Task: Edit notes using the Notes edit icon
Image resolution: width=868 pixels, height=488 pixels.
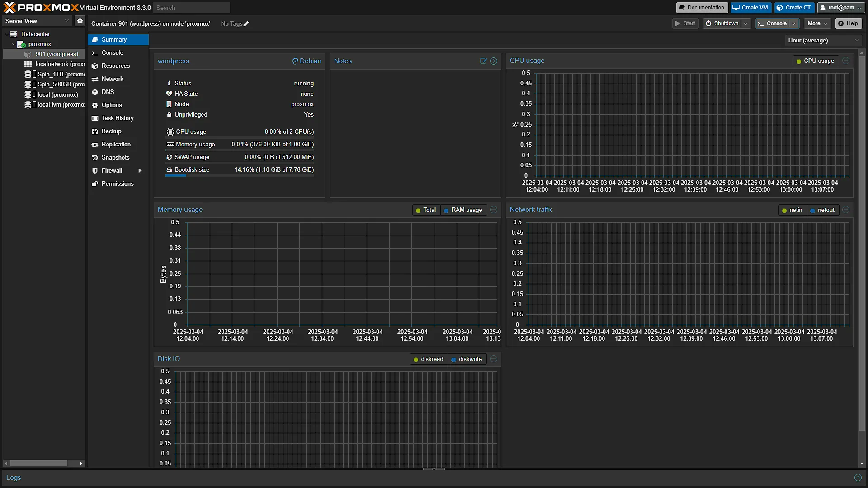Action: coord(483,61)
